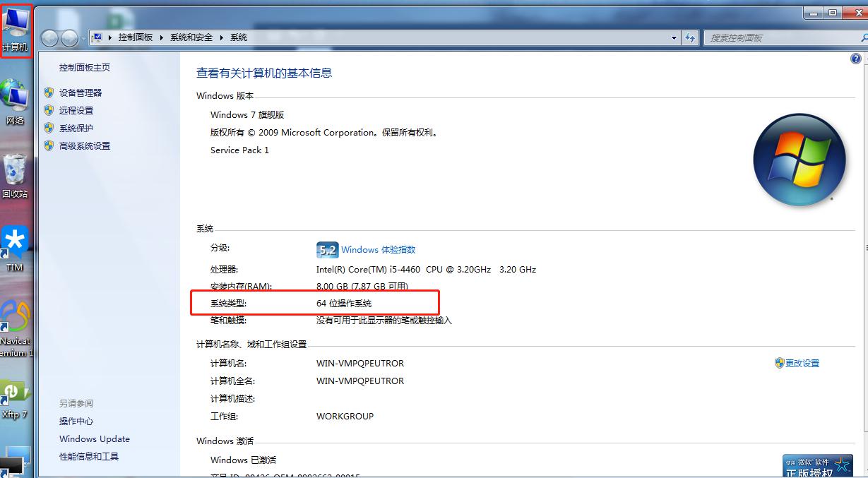Launch the Navicat Premium shortcut
This screenshot has width=868, height=478.
coord(15,325)
